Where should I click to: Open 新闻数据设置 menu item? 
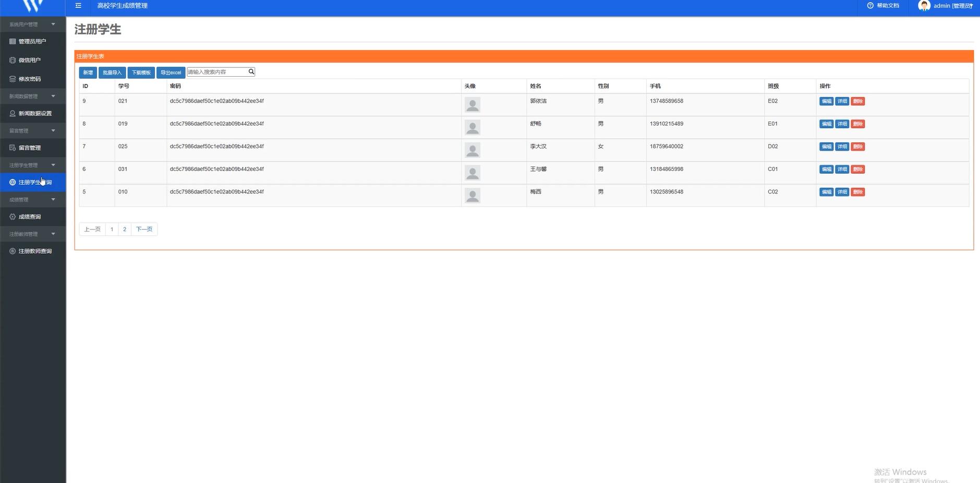tap(33, 113)
